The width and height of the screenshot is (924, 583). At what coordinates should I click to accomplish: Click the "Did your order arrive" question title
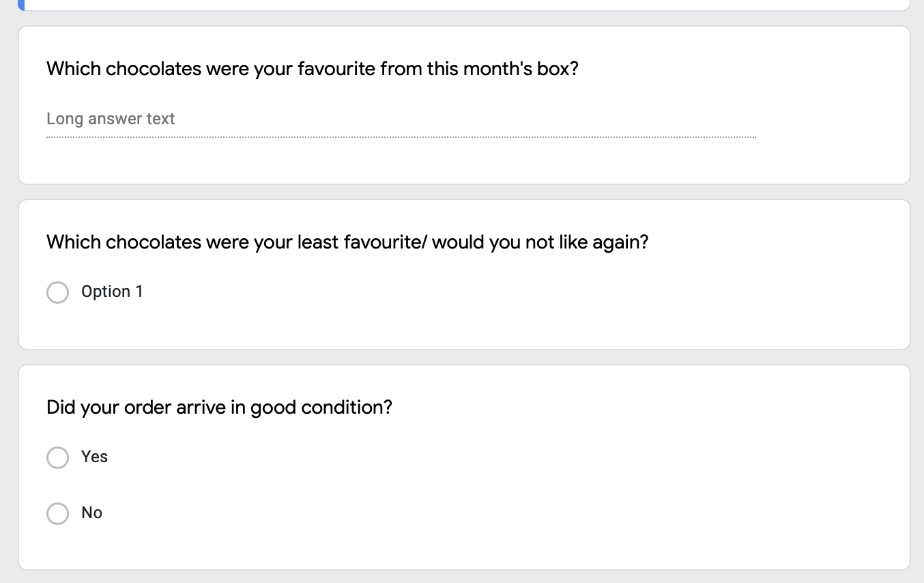(219, 408)
